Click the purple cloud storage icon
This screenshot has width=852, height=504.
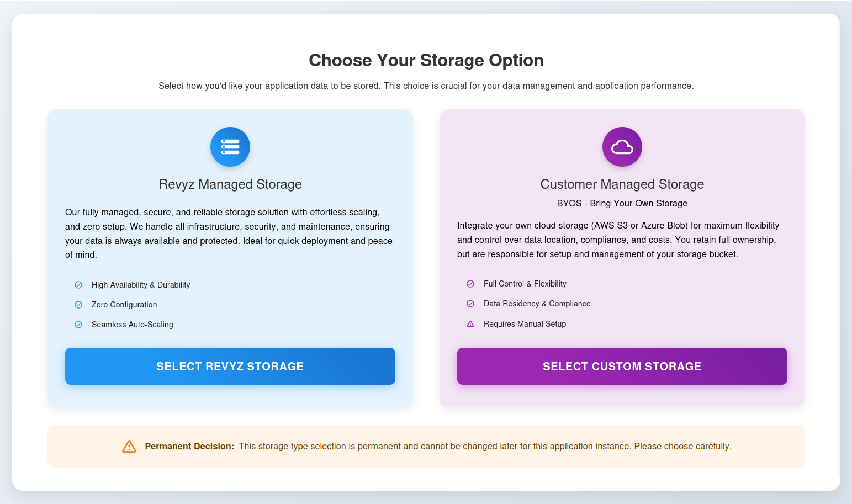[622, 147]
